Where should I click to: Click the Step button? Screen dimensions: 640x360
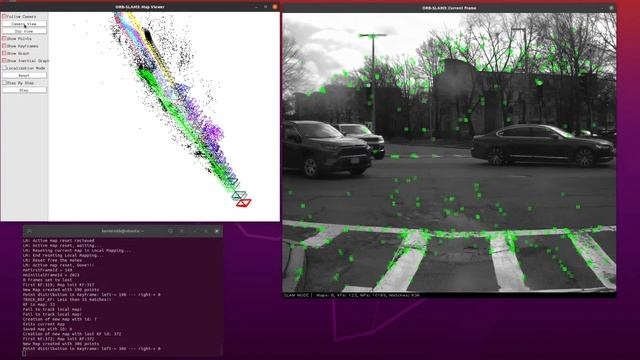point(24,90)
